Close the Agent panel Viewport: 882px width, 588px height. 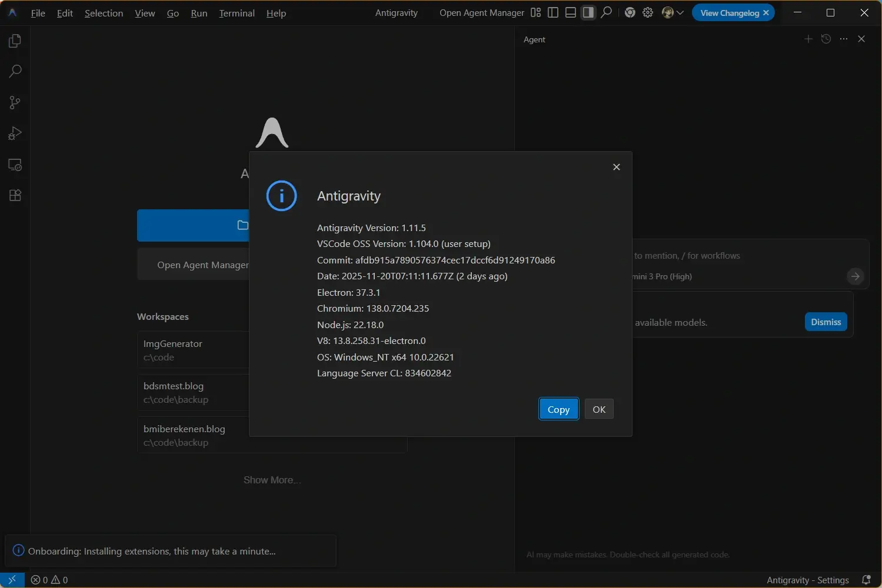(x=861, y=39)
